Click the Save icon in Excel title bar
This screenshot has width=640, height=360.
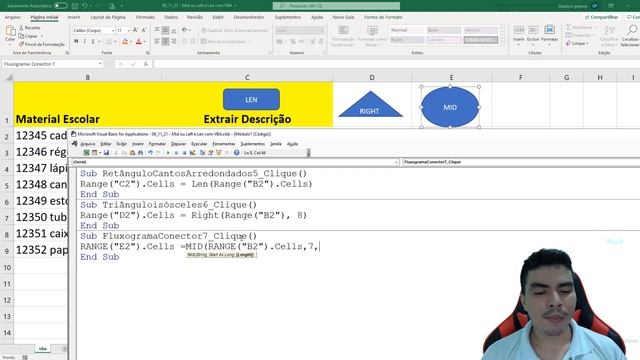click(75, 6)
